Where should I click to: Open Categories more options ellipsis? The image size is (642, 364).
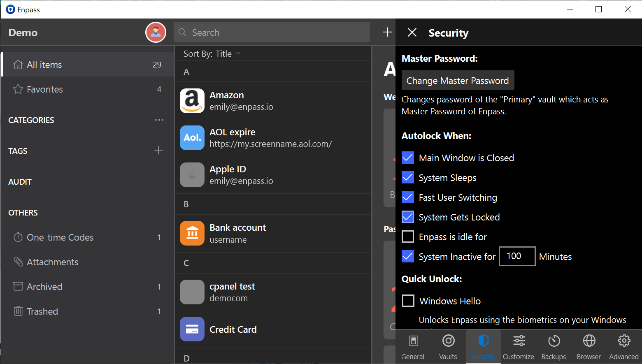(159, 120)
